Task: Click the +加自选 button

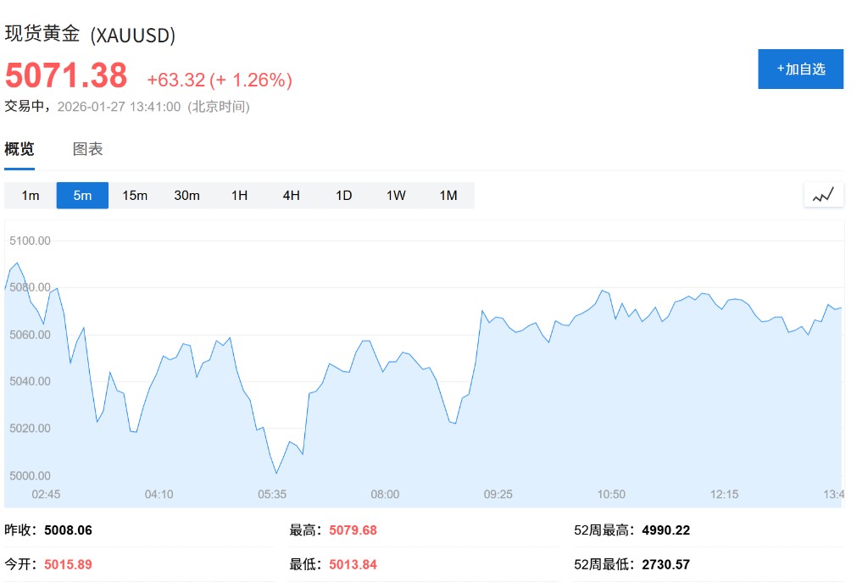Action: click(800, 69)
